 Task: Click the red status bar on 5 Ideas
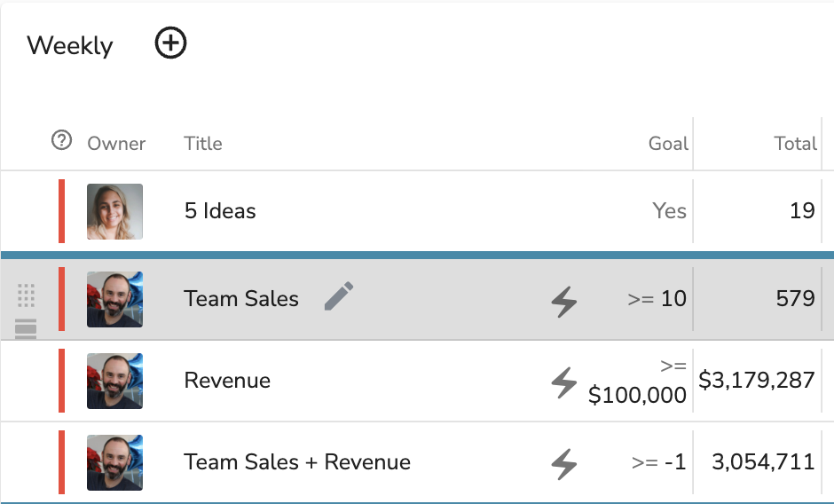62,211
